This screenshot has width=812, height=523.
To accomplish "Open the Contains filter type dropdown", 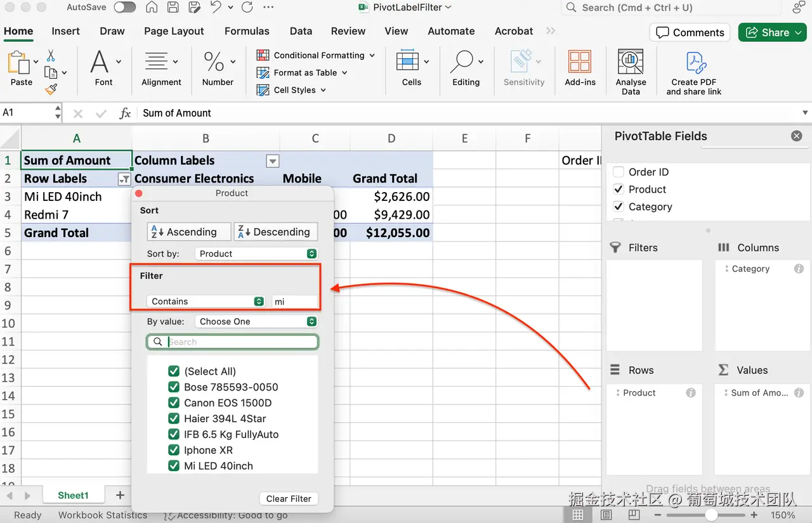I will [206, 302].
